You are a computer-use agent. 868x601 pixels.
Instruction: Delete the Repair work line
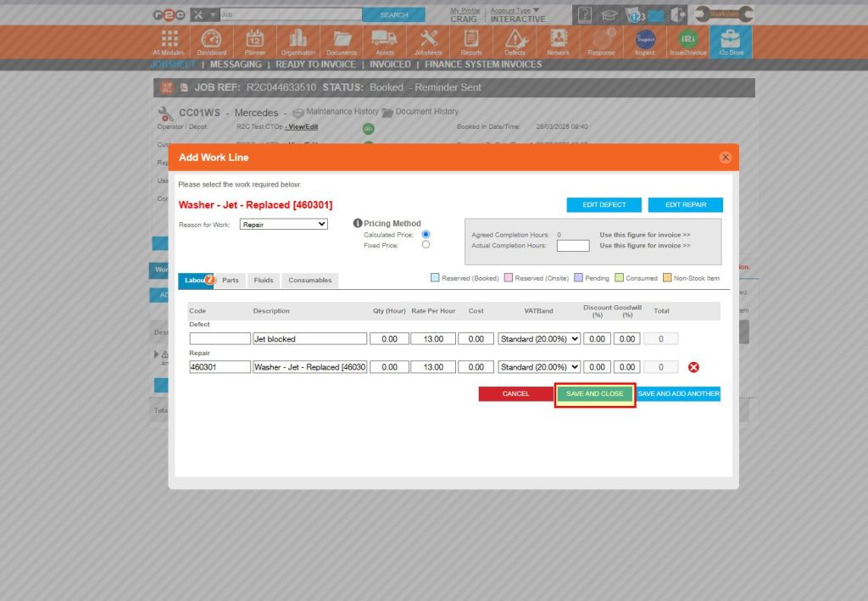[692, 366]
